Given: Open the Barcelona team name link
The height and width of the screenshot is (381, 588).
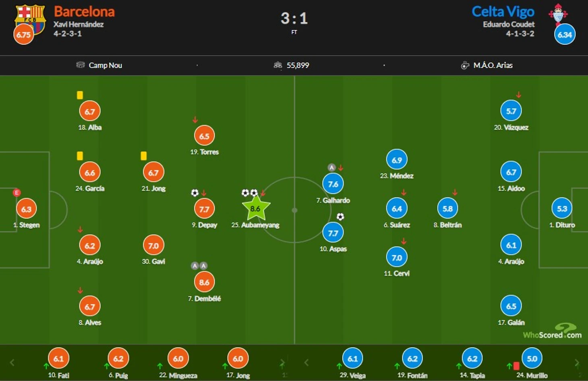Looking at the screenshot, I should (84, 11).
